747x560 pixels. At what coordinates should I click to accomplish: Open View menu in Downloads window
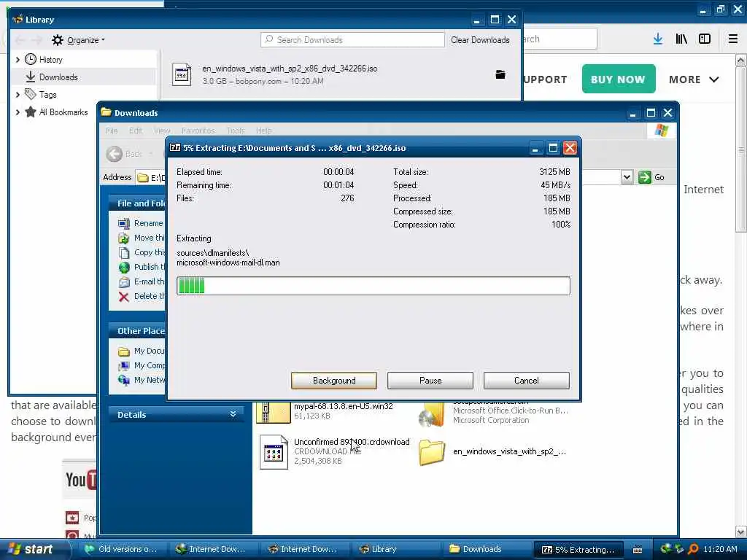162,131
